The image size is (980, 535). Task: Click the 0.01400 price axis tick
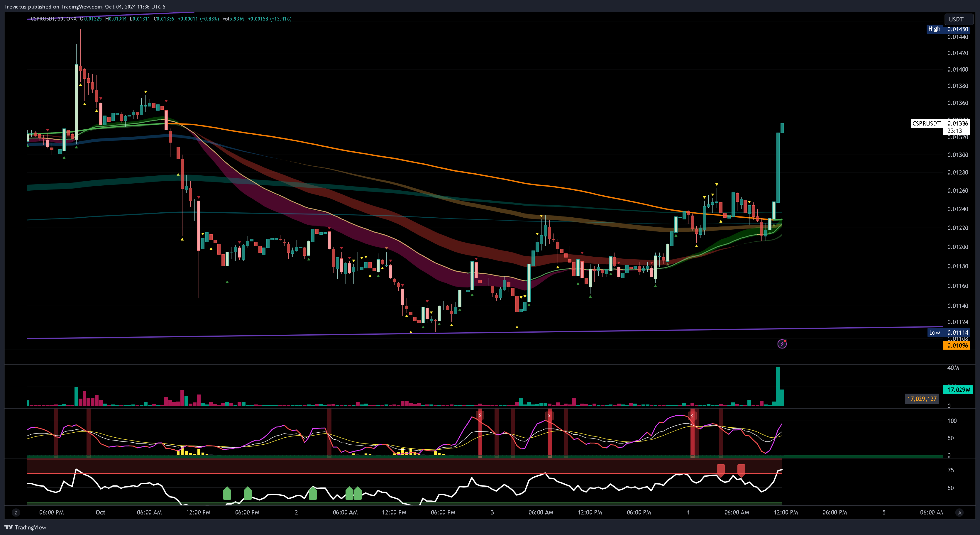957,69
